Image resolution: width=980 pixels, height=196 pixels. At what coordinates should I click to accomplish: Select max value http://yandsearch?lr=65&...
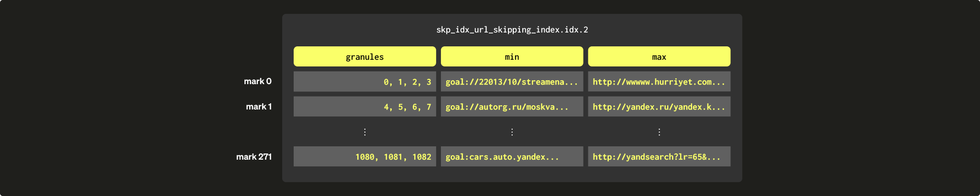pos(656,157)
